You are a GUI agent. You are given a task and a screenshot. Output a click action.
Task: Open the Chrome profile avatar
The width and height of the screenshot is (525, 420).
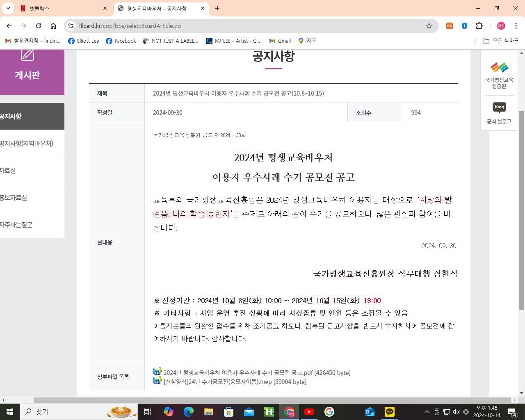(x=501, y=26)
